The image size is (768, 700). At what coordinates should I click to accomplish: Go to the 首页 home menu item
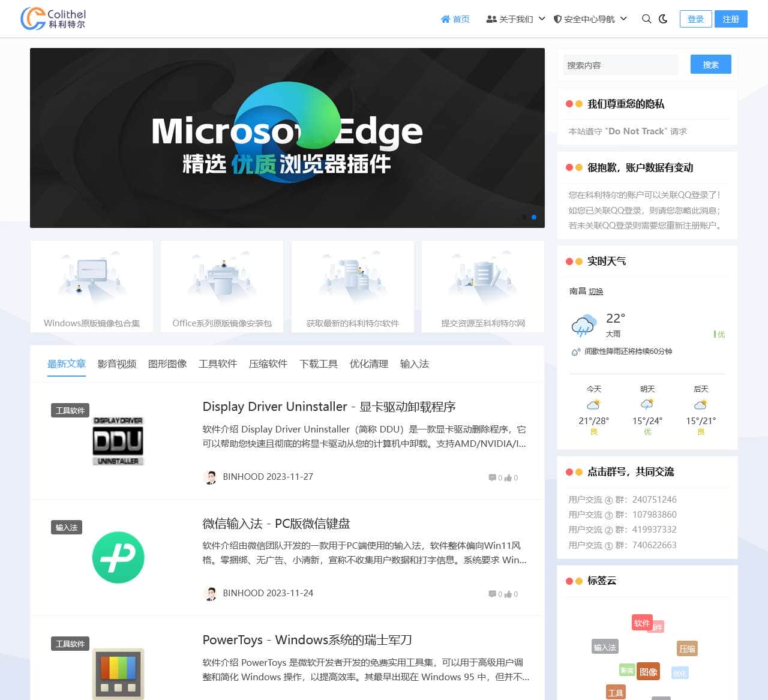click(455, 19)
